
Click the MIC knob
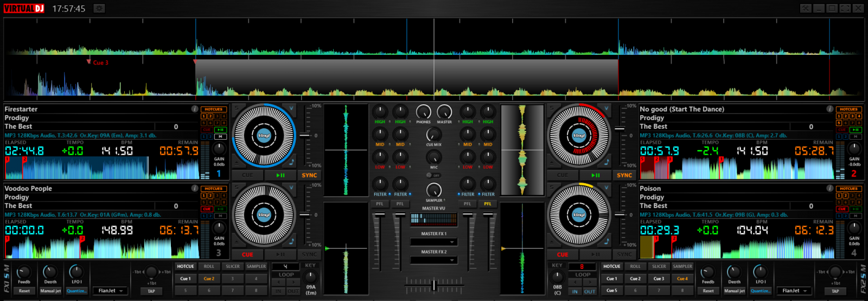433,157
